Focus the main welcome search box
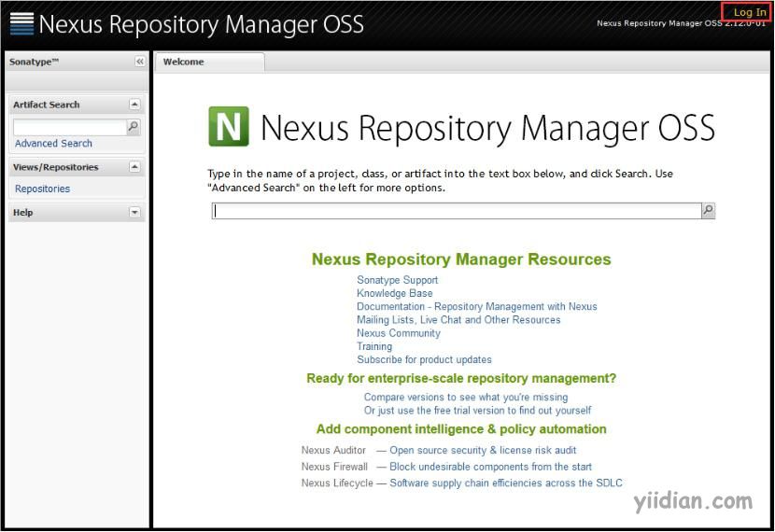The height and width of the screenshot is (532, 775). click(457, 211)
